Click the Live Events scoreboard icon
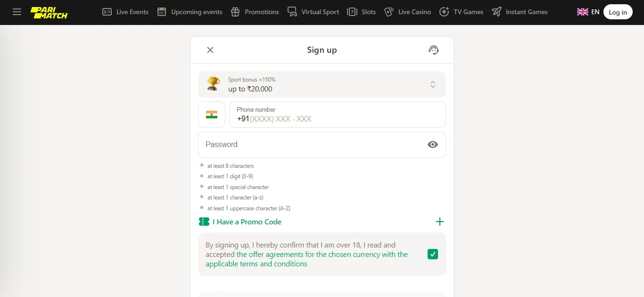This screenshot has width=644, height=297. [107, 12]
